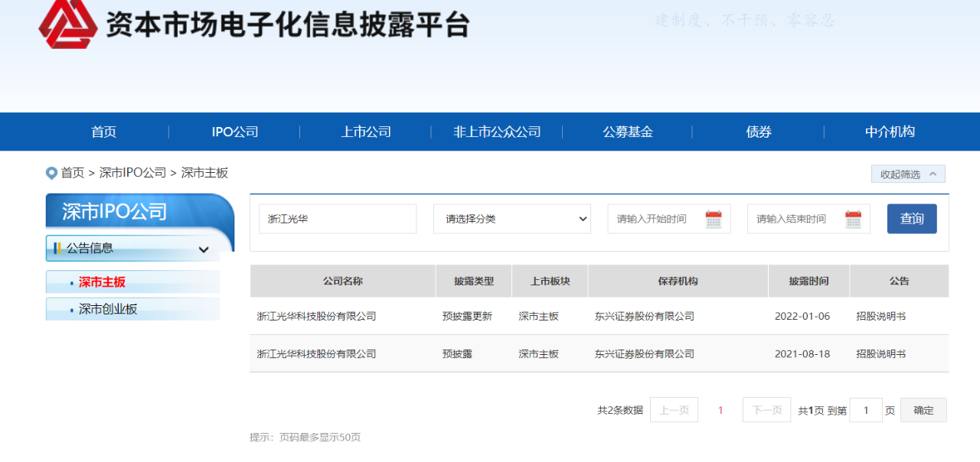Click 深市主板 in breadcrumb

204,173
